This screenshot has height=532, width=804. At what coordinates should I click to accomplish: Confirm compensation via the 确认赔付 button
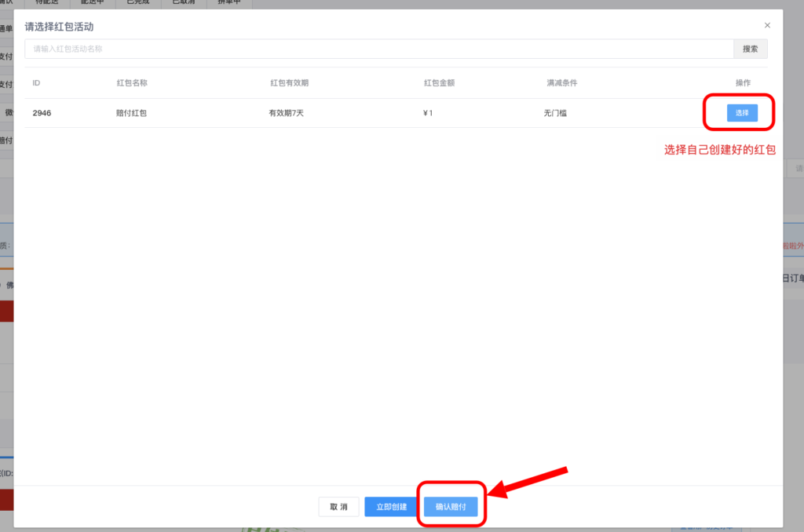coord(451,506)
